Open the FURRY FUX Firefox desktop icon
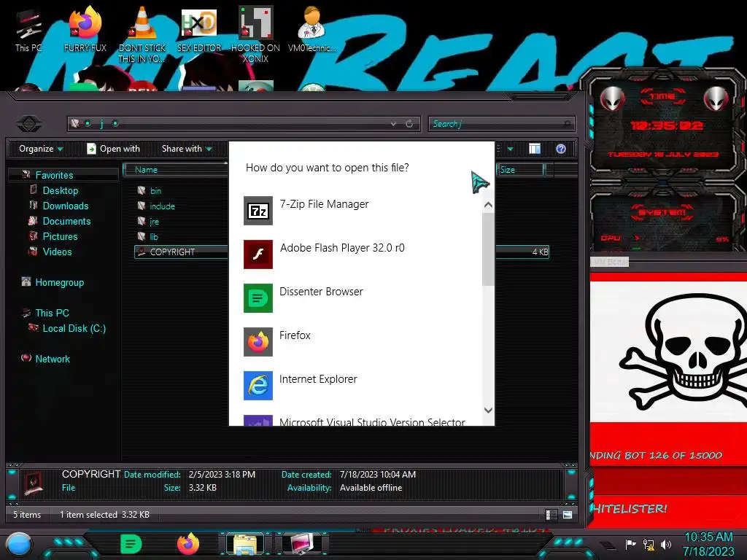 (85, 29)
